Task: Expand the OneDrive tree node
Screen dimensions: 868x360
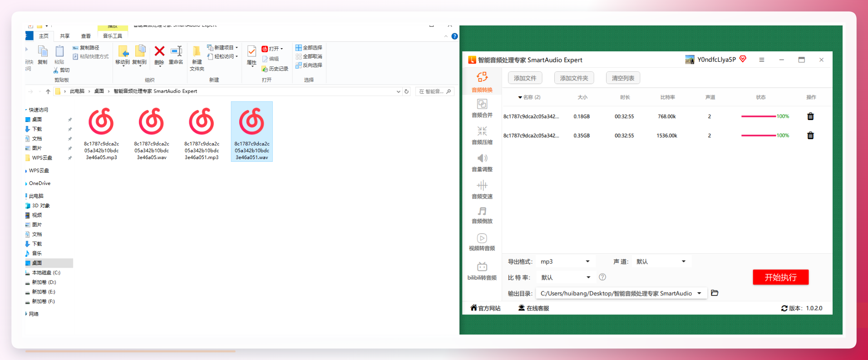Action: 26,184
